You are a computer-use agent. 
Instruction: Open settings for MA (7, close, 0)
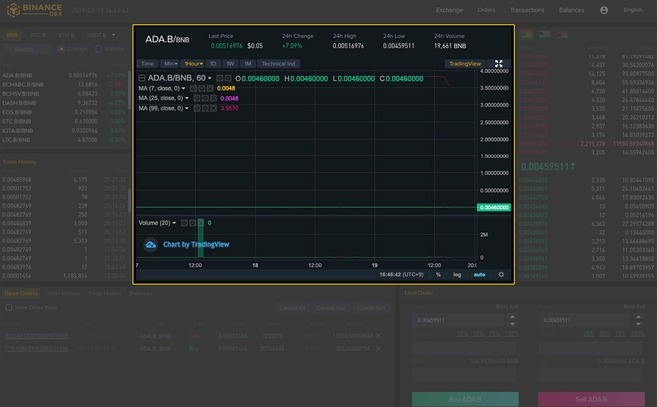[x=202, y=88]
